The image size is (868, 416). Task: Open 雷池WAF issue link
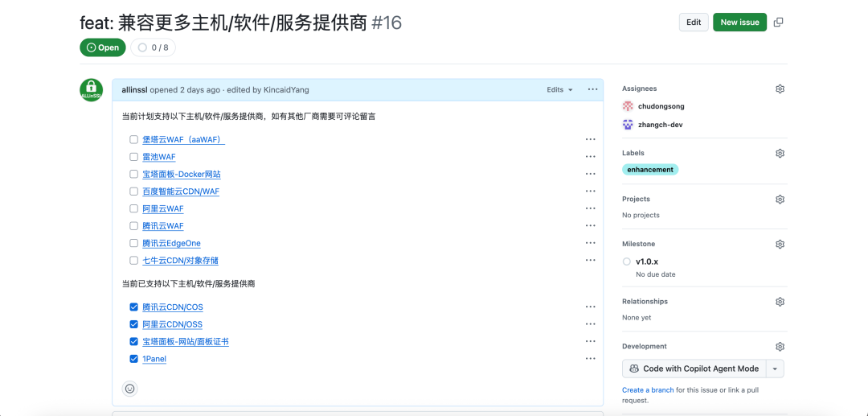click(159, 157)
